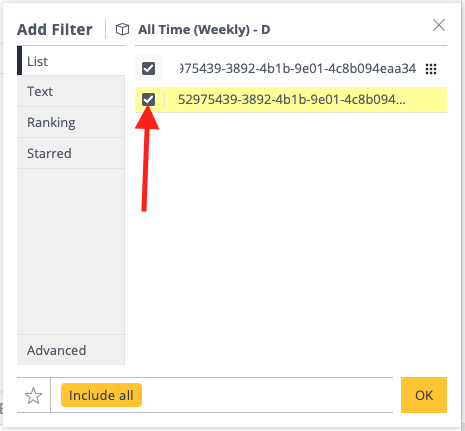Image resolution: width=465 pixels, height=431 pixels.
Task: Confirm filter with OK button
Action: (424, 395)
